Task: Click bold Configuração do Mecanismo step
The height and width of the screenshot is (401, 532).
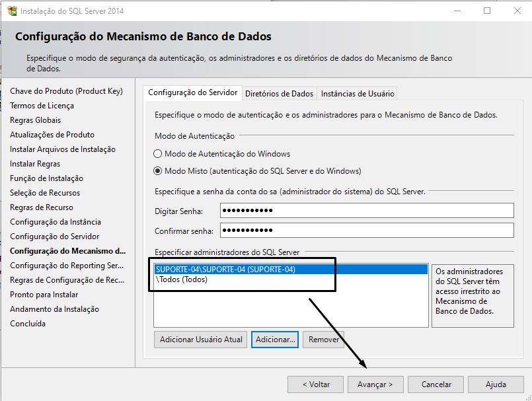Action: pos(67,251)
